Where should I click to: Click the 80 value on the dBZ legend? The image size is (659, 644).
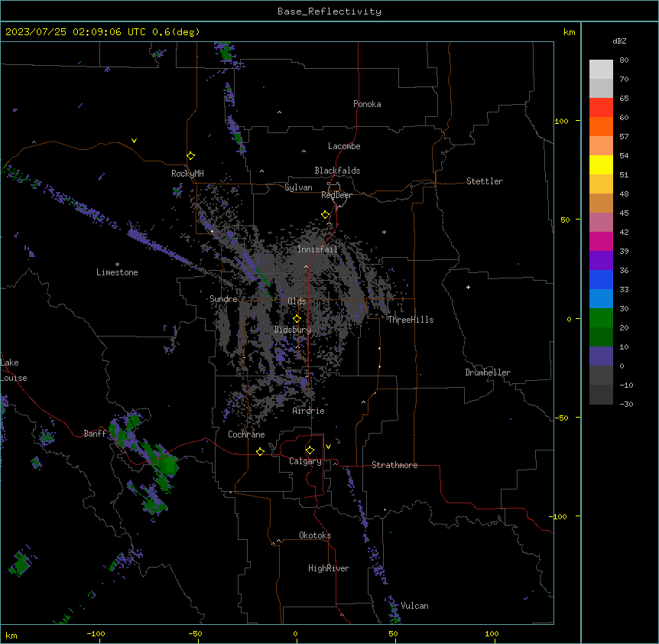(x=624, y=60)
